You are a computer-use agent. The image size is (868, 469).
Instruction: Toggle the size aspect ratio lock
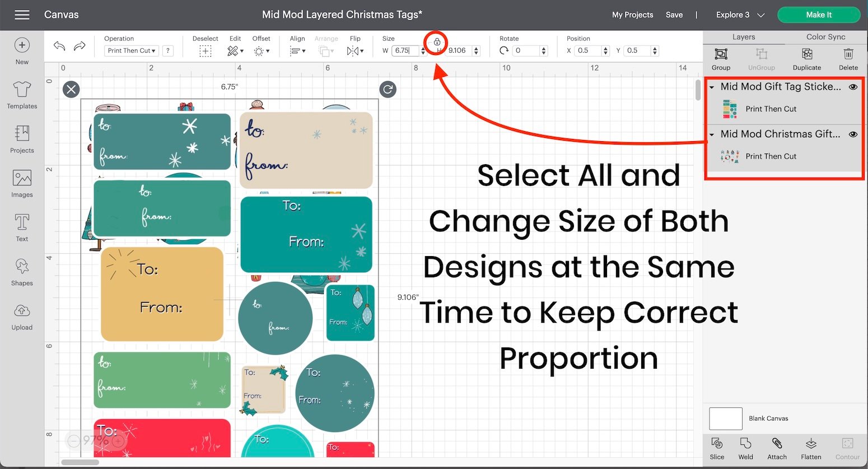point(437,42)
